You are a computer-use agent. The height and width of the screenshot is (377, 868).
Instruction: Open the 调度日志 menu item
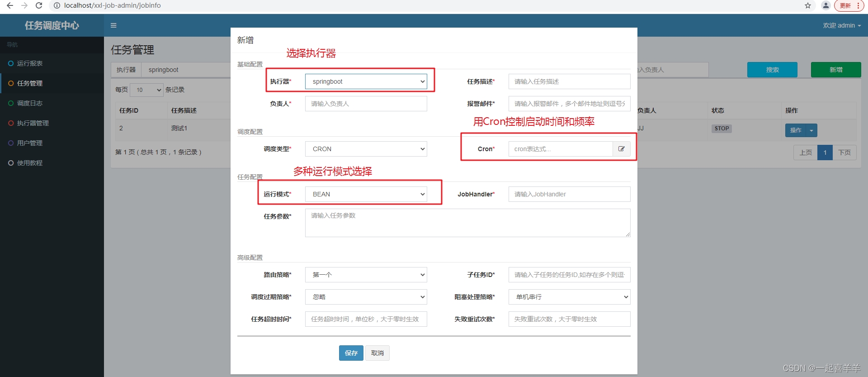point(52,103)
